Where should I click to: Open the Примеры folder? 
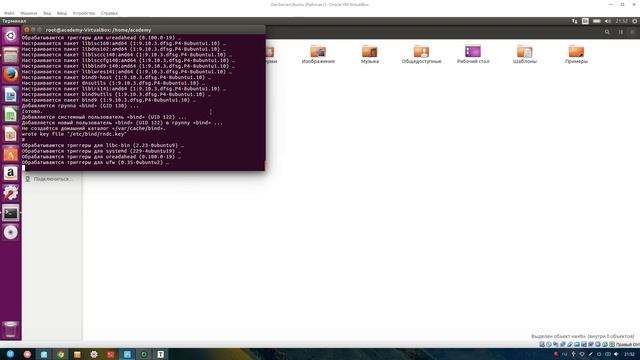[576, 54]
